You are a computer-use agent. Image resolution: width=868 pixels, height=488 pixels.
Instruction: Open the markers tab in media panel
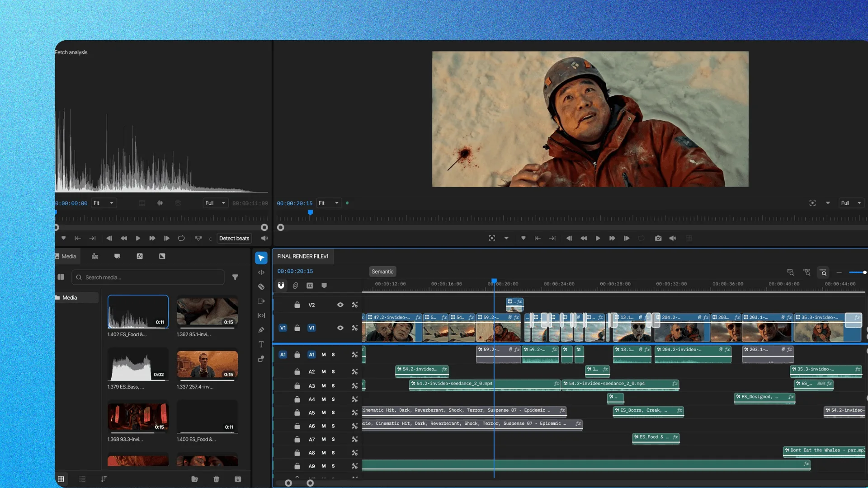coord(117,256)
